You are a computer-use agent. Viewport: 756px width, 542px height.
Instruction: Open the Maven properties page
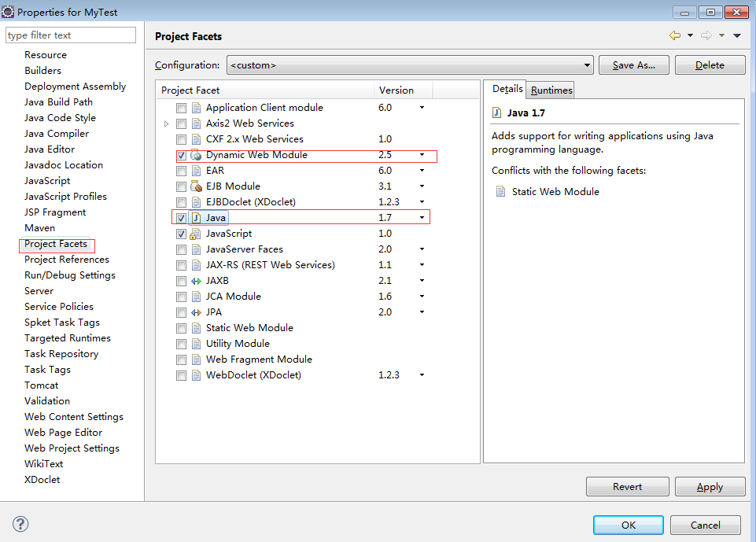coord(39,228)
